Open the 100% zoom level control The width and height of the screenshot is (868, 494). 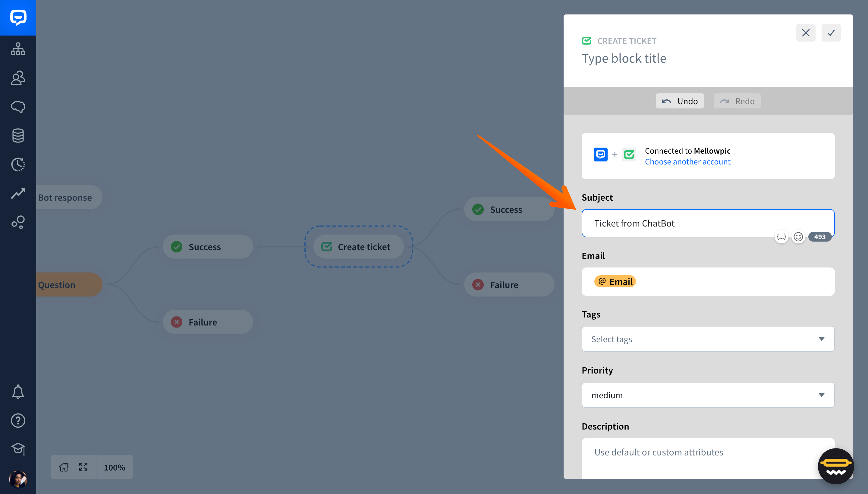pyautogui.click(x=115, y=467)
